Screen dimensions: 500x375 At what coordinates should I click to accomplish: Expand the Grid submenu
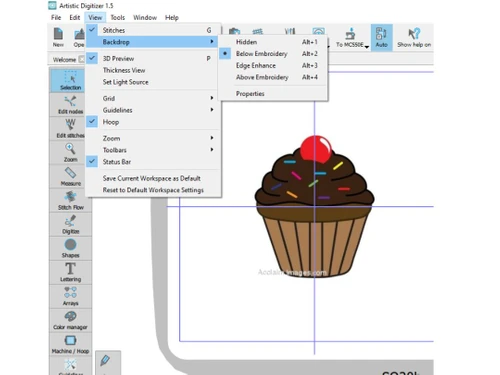click(x=153, y=98)
